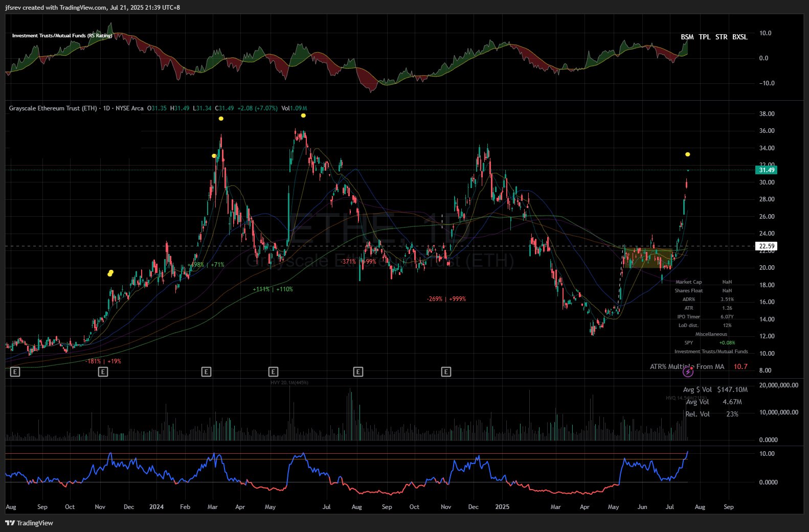Click the E earnings marker above HVY 20.1M label

pos(273,372)
